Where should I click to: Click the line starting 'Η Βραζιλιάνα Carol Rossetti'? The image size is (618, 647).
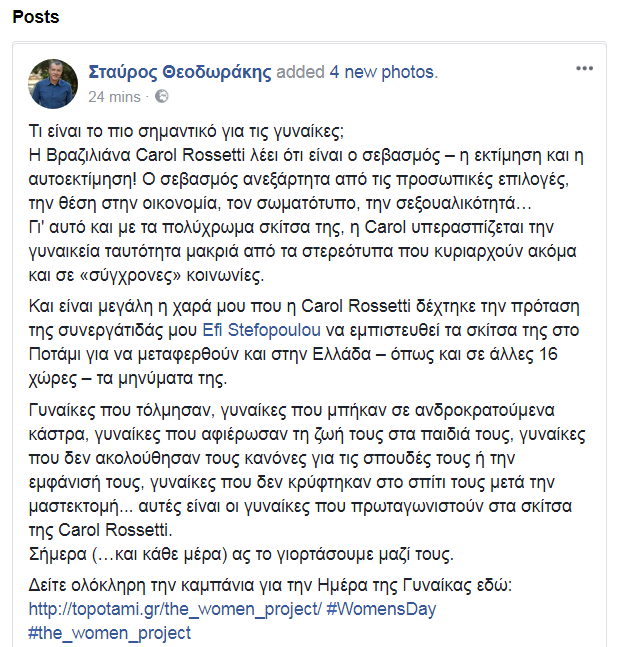click(306, 155)
